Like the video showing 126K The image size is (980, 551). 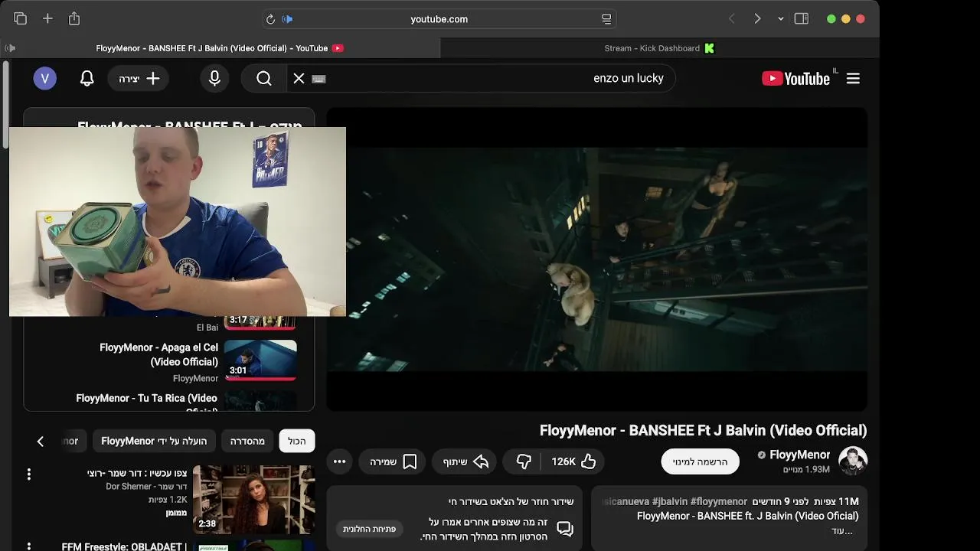[x=574, y=461]
